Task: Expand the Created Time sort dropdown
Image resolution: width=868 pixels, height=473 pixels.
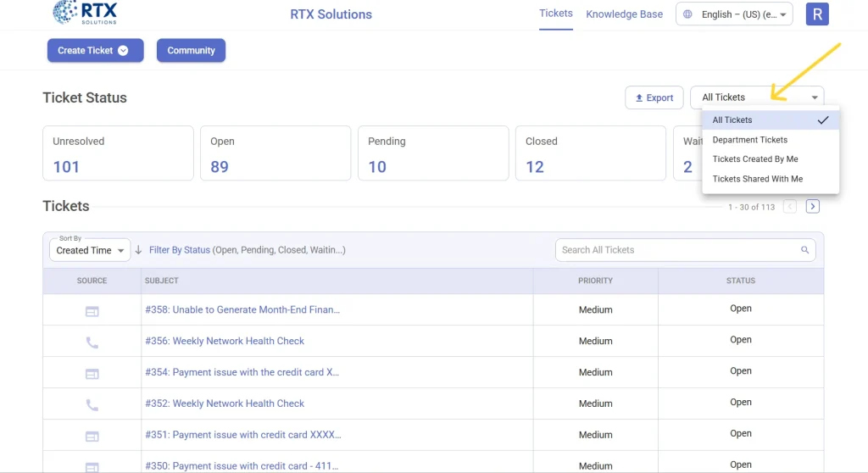Action: pos(90,250)
